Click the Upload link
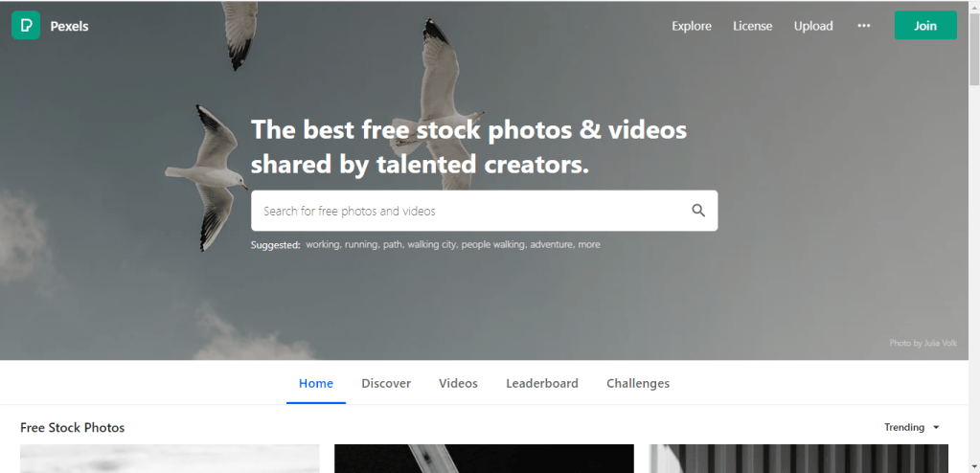 [813, 26]
